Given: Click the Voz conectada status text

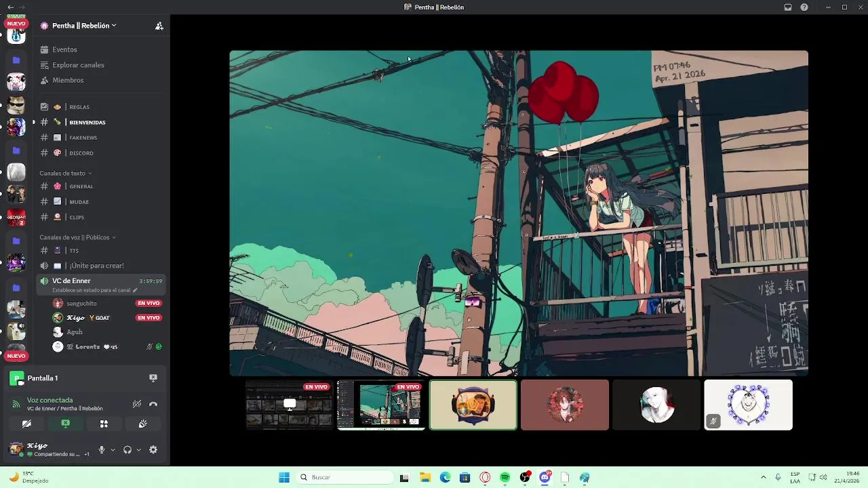Looking at the screenshot, I should click(x=50, y=401).
